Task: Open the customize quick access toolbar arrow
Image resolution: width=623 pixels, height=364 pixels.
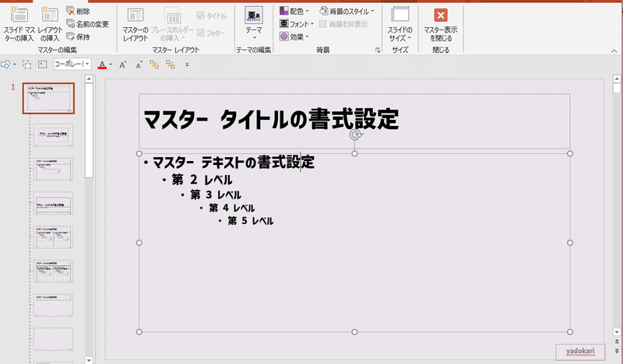Action: [187, 65]
